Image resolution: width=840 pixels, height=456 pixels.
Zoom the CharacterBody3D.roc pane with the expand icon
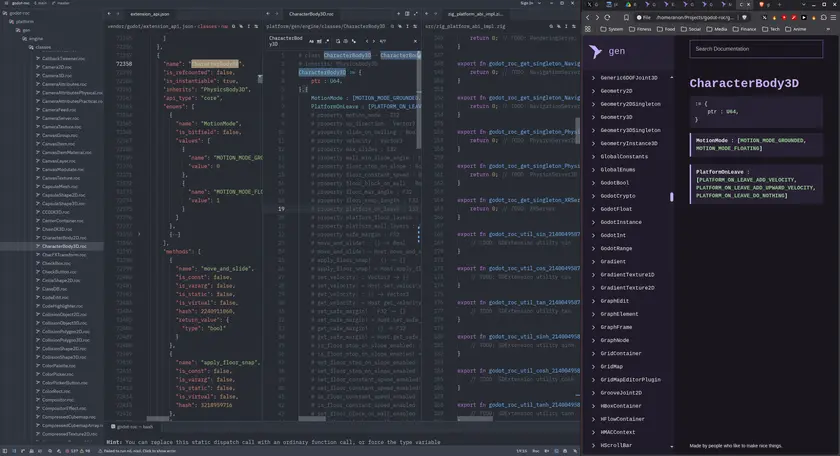click(x=416, y=14)
